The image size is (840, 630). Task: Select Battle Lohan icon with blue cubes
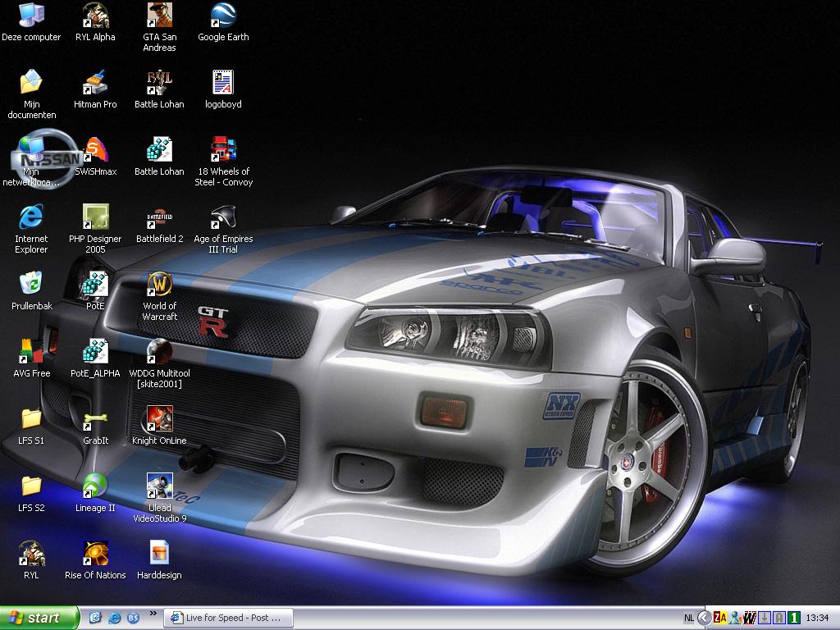point(159,157)
